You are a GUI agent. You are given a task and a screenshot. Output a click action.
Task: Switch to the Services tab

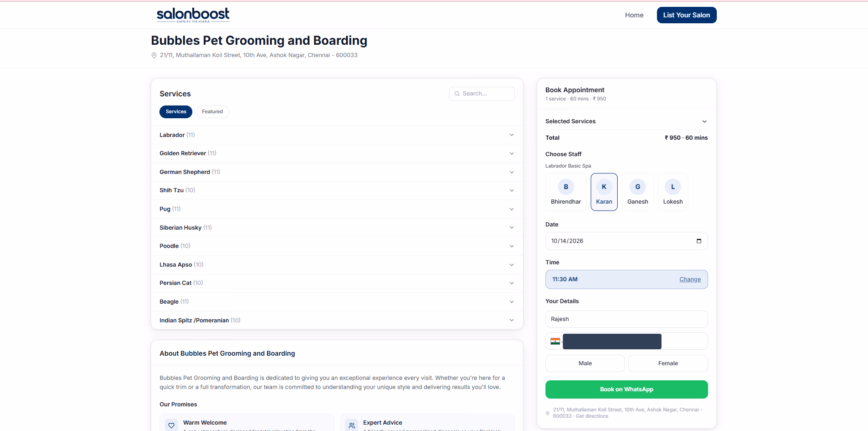(x=176, y=112)
